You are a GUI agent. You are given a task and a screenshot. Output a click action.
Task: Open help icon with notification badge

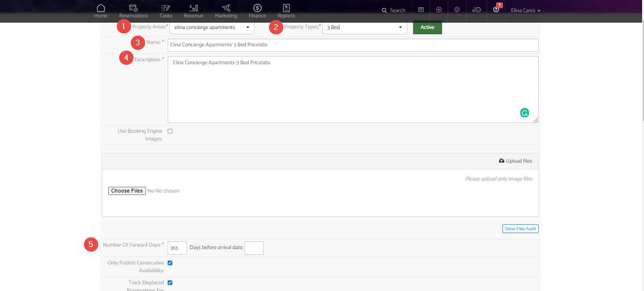(x=496, y=10)
